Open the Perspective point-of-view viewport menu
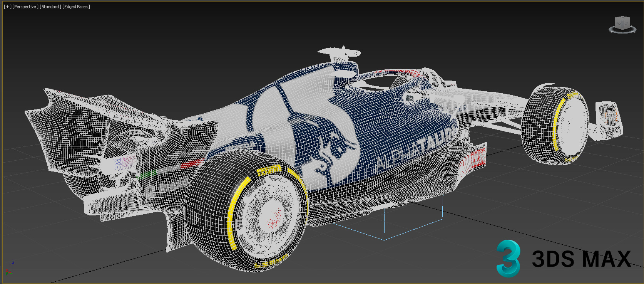Viewport: 644px width, 284px height. point(25,7)
